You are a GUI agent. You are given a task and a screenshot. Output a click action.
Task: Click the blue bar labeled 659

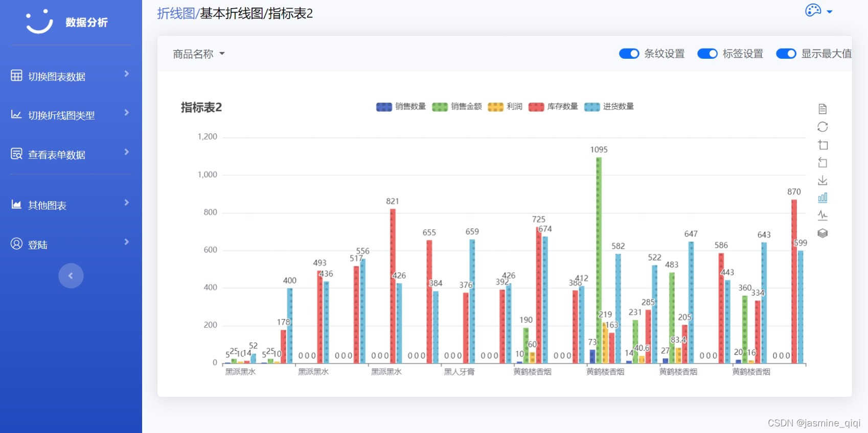[x=472, y=301]
